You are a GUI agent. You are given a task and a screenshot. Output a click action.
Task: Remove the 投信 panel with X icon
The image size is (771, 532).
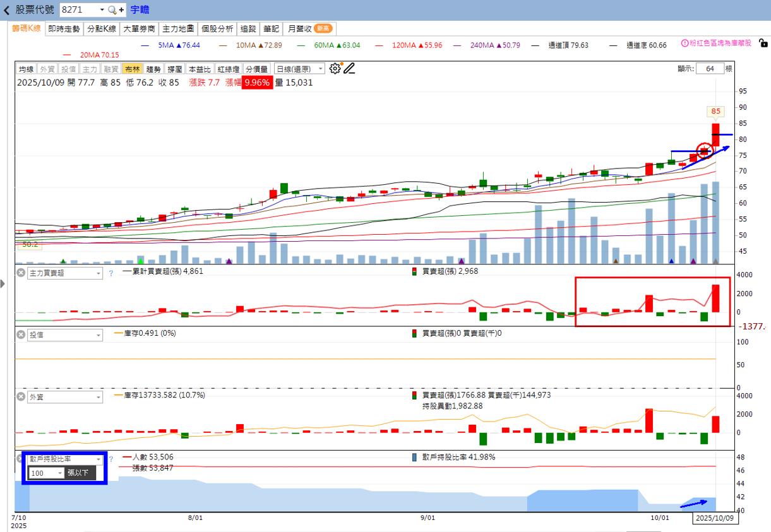pos(21,335)
